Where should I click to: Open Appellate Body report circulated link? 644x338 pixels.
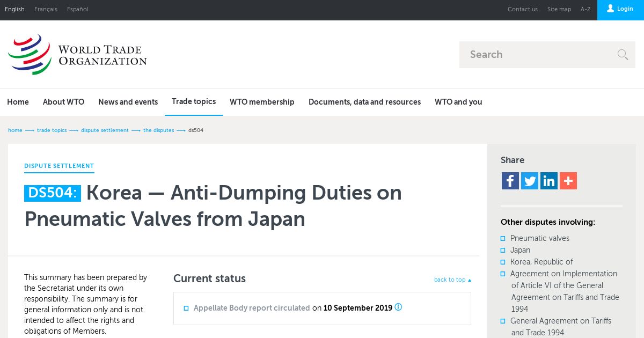[x=252, y=308]
